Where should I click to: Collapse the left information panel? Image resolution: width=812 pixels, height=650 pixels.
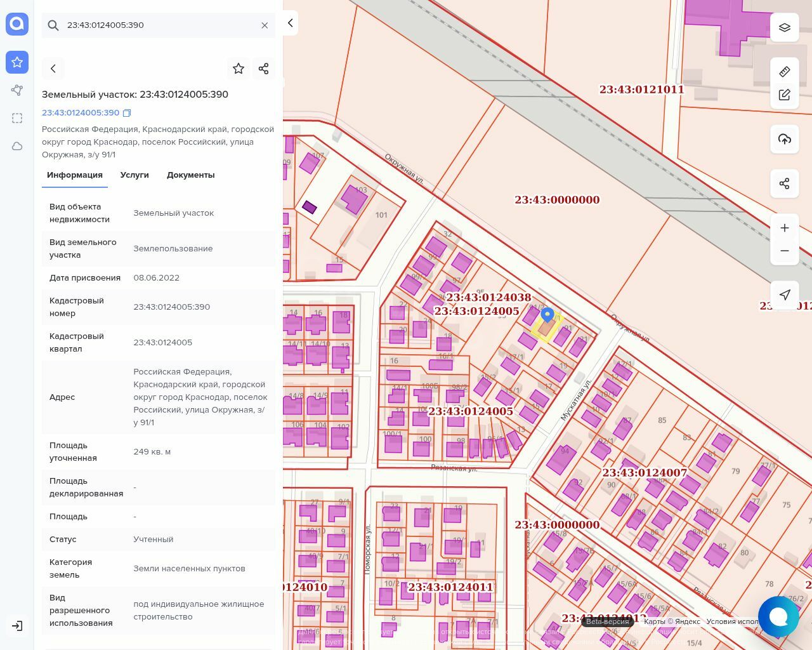click(290, 23)
